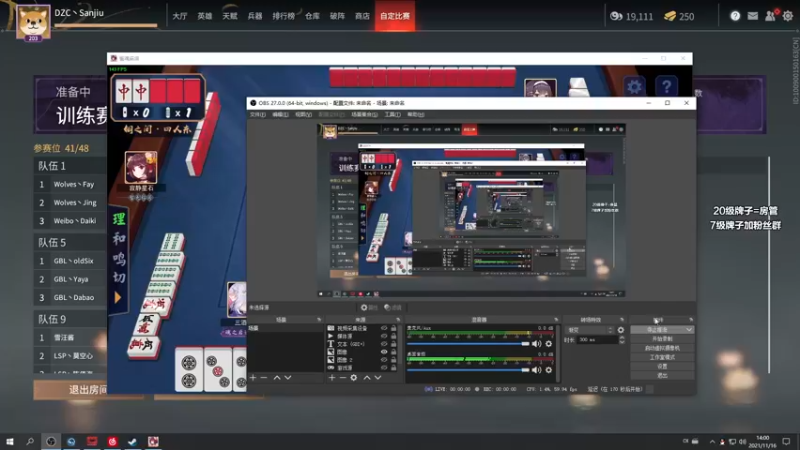Remove selected scene with the minus icon in OBS Scenes panel
The width and height of the screenshot is (800, 450).
(x=264, y=378)
